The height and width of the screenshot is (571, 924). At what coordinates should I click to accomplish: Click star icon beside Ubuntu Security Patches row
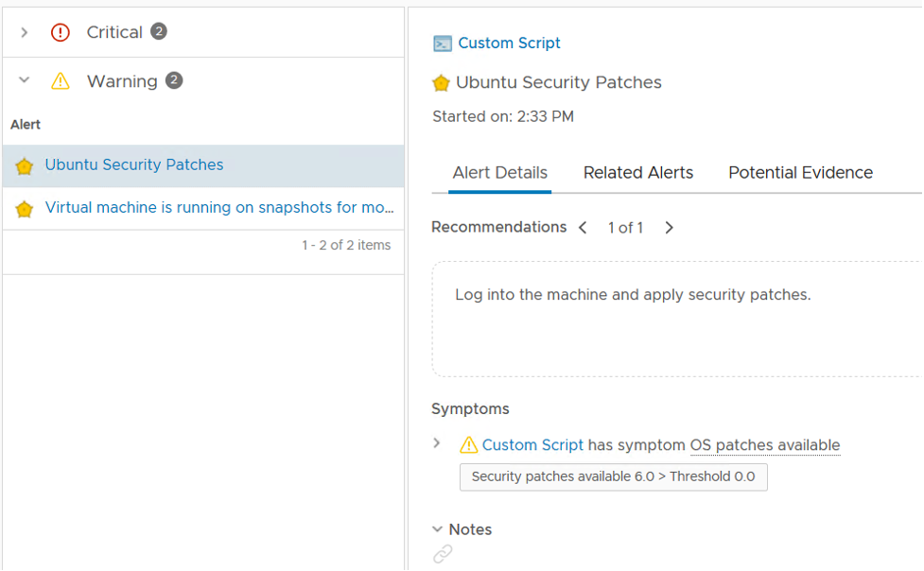[x=25, y=166]
